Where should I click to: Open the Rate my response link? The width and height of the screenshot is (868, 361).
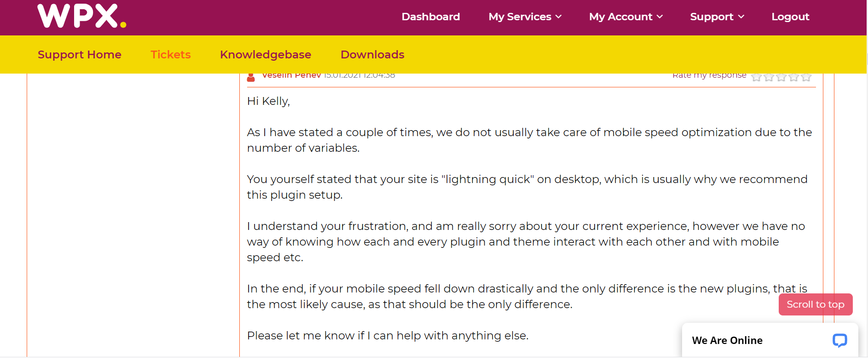pos(709,76)
